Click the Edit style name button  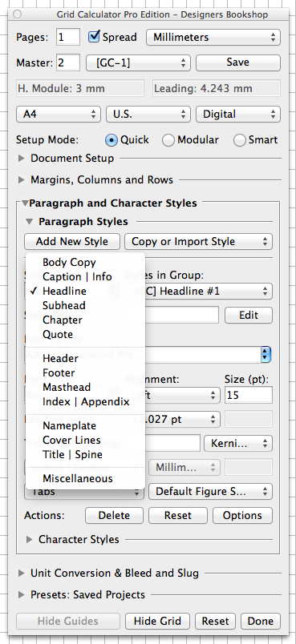(x=249, y=316)
